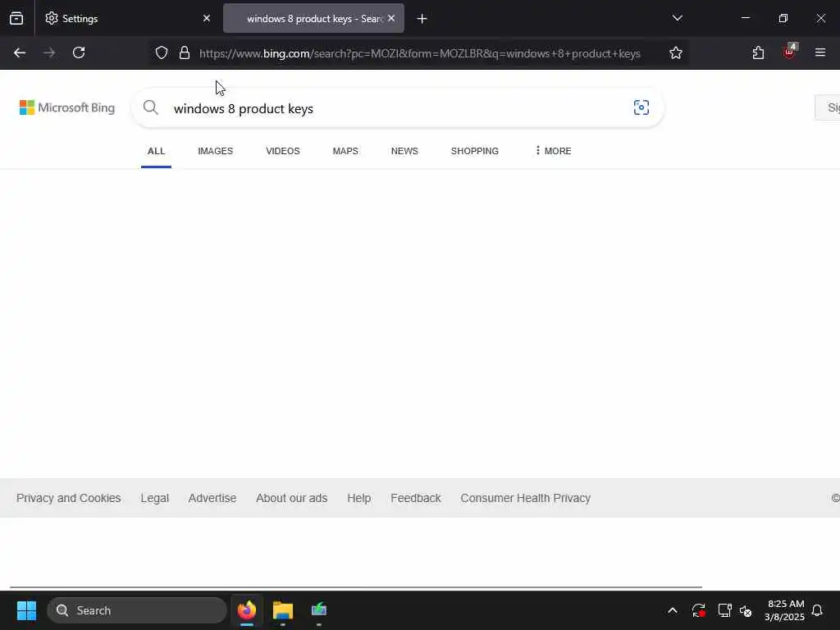This screenshot has width=840, height=630.
Task: View site security padlock information
Action: (x=185, y=52)
